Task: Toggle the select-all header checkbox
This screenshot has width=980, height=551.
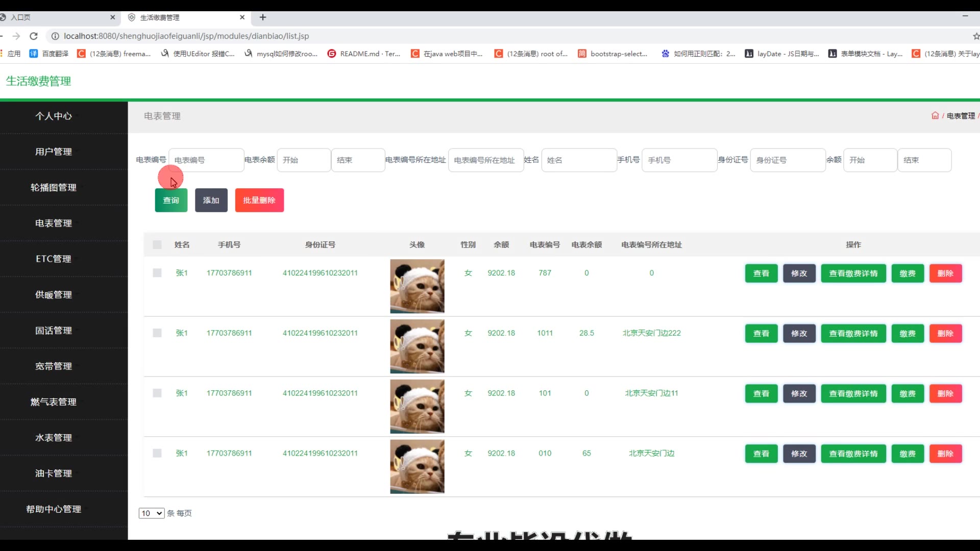Action: pyautogui.click(x=157, y=245)
